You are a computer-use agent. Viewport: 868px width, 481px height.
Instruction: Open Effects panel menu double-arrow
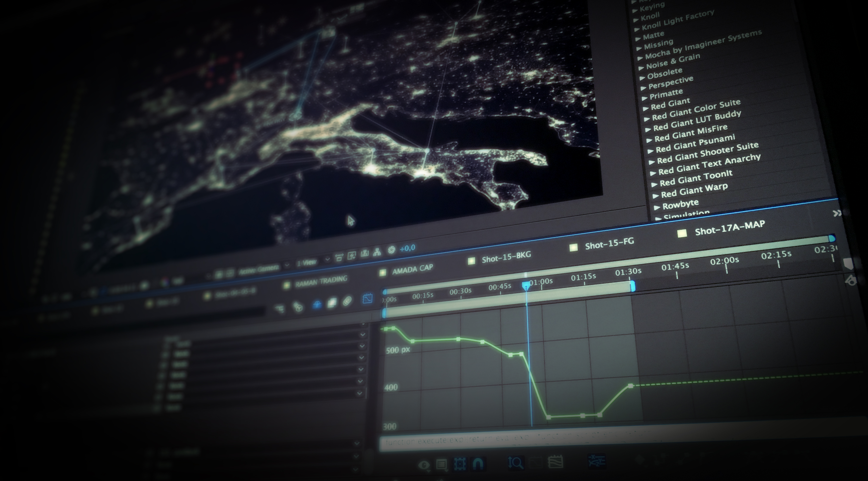tap(837, 213)
